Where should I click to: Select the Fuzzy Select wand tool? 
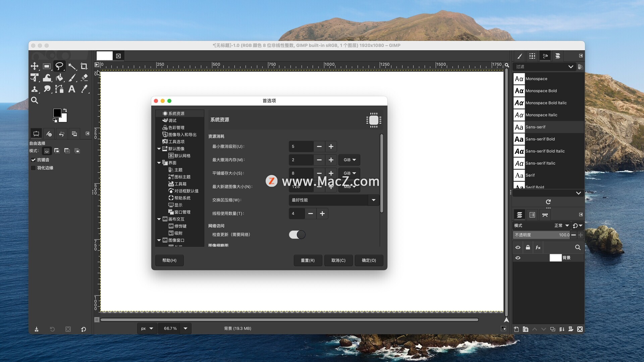tap(72, 66)
